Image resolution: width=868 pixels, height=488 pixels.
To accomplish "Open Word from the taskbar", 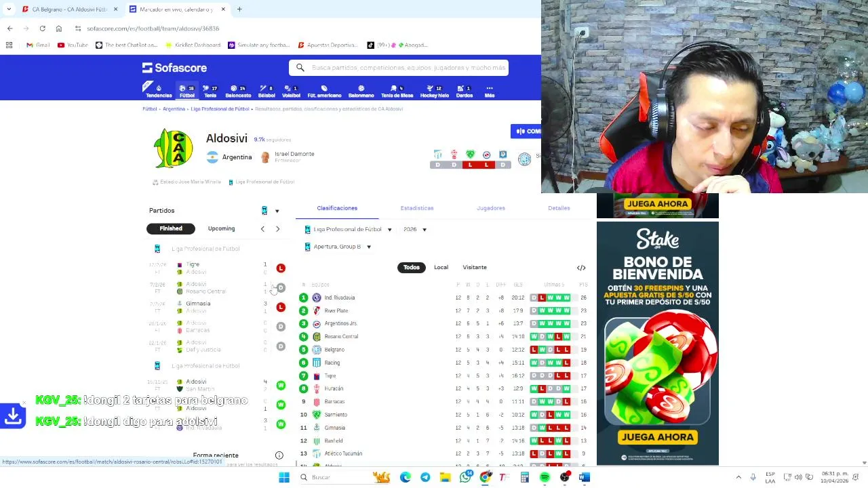I will pyautogui.click(x=585, y=477).
